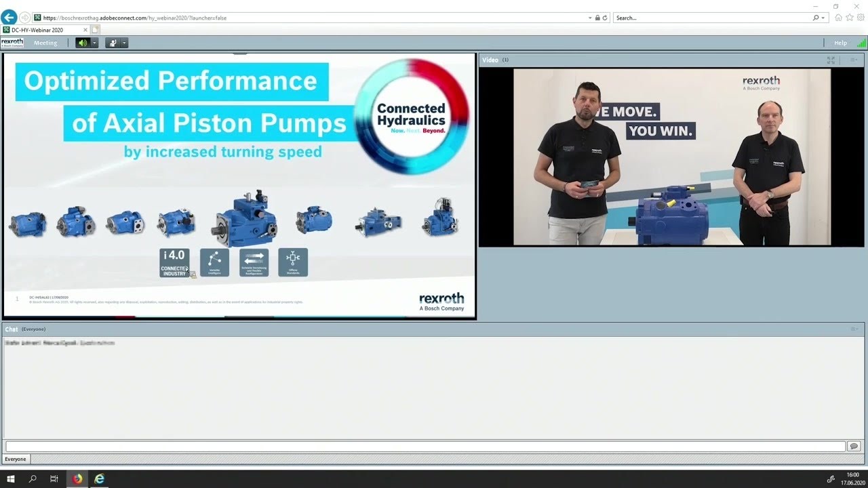Expand the speaker options dropdown
The image size is (868, 488).
(x=95, y=43)
